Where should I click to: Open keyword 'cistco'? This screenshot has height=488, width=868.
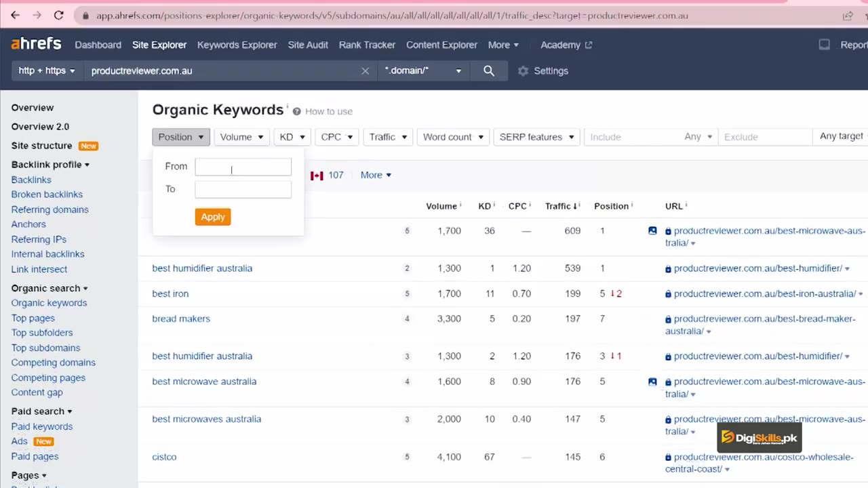click(164, 457)
